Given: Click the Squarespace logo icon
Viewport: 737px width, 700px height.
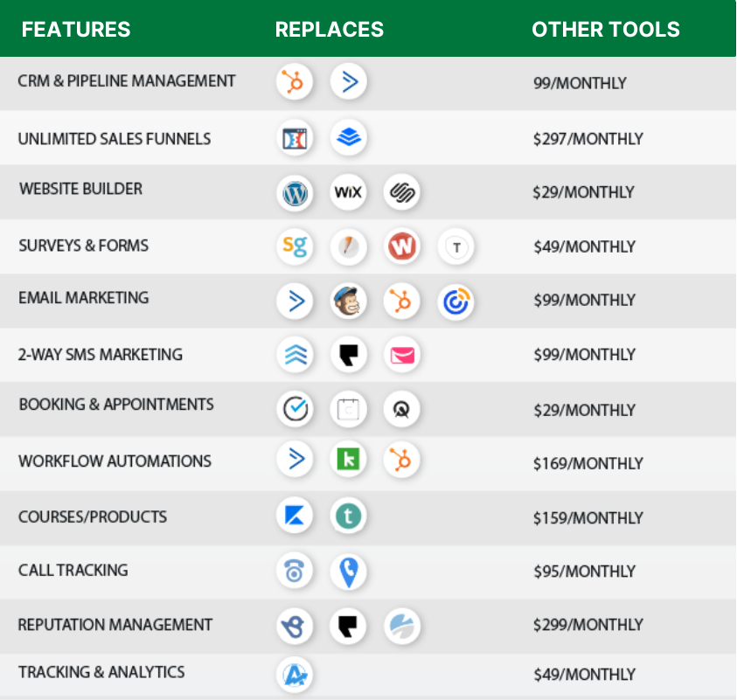Looking at the screenshot, I should (402, 192).
